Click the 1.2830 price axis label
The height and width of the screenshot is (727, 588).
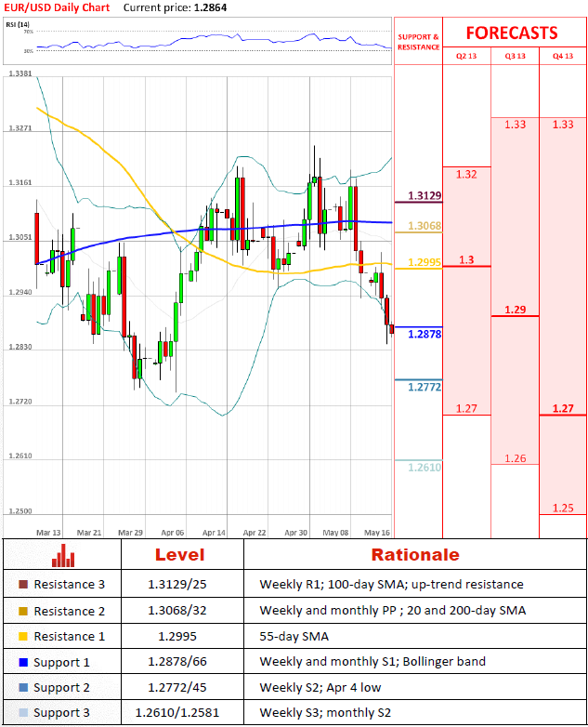click(20, 347)
